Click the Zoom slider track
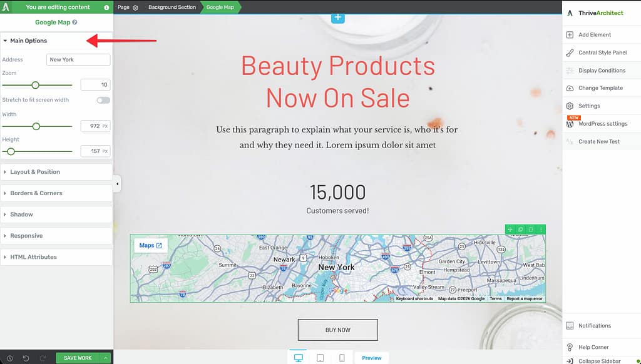The width and height of the screenshot is (641, 364). [53, 85]
